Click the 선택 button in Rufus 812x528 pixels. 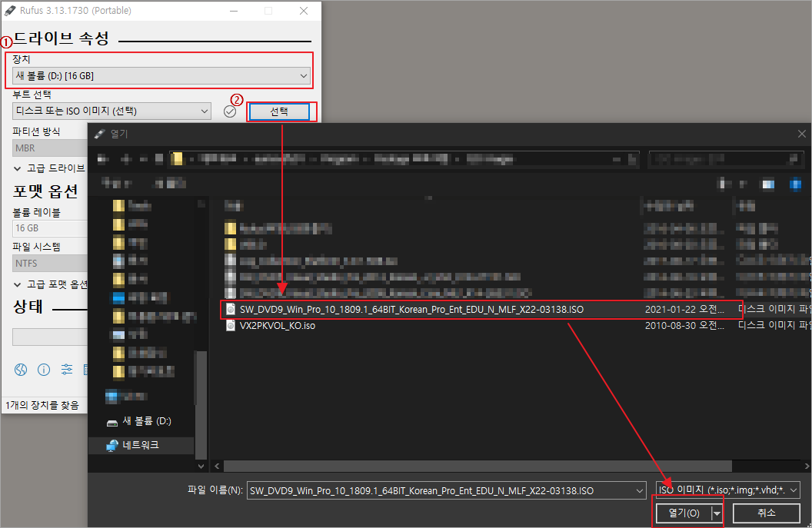279,111
